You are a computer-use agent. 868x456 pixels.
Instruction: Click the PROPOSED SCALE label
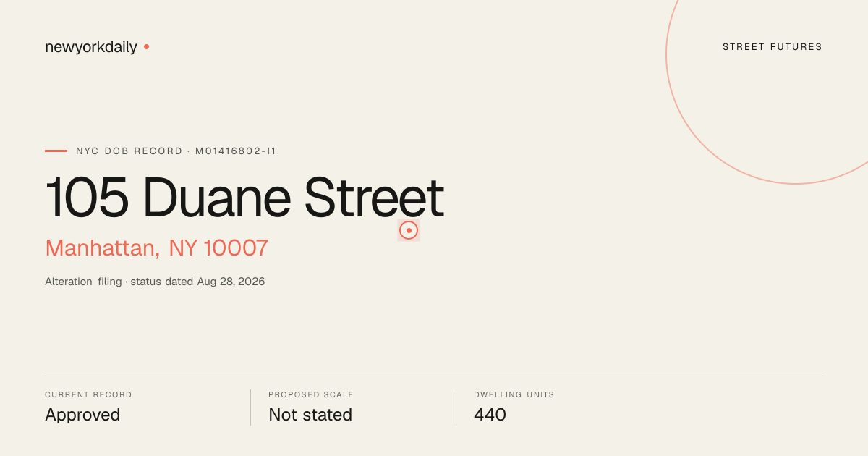pos(311,395)
